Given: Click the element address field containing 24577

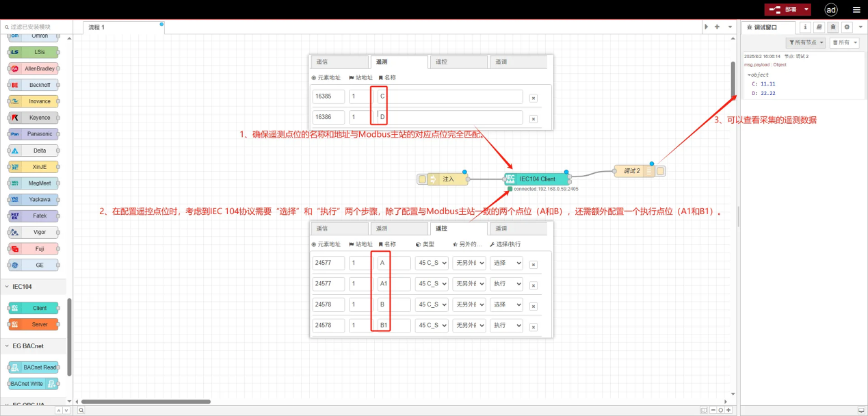Looking at the screenshot, I should [x=328, y=263].
